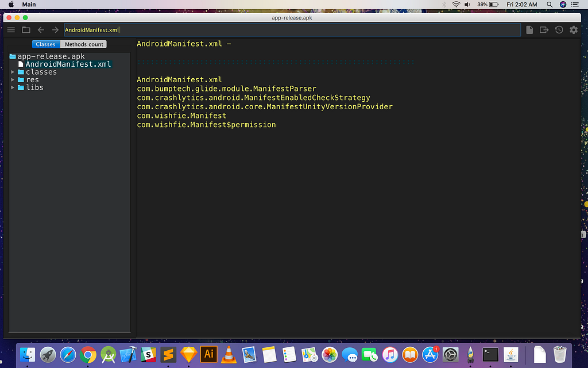
Task: Click the export icon in the toolbar
Action: tap(544, 30)
